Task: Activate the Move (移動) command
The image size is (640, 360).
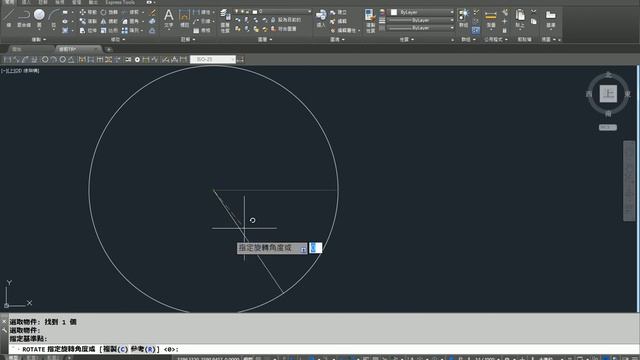Action: tap(88, 12)
